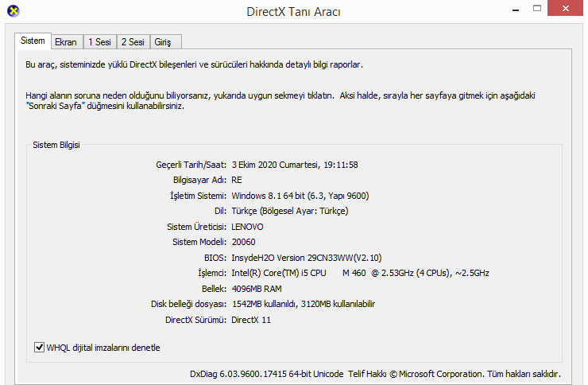
Task: Click the DxDiag 6.03.9600.17415 copyright line
Action: 375,374
